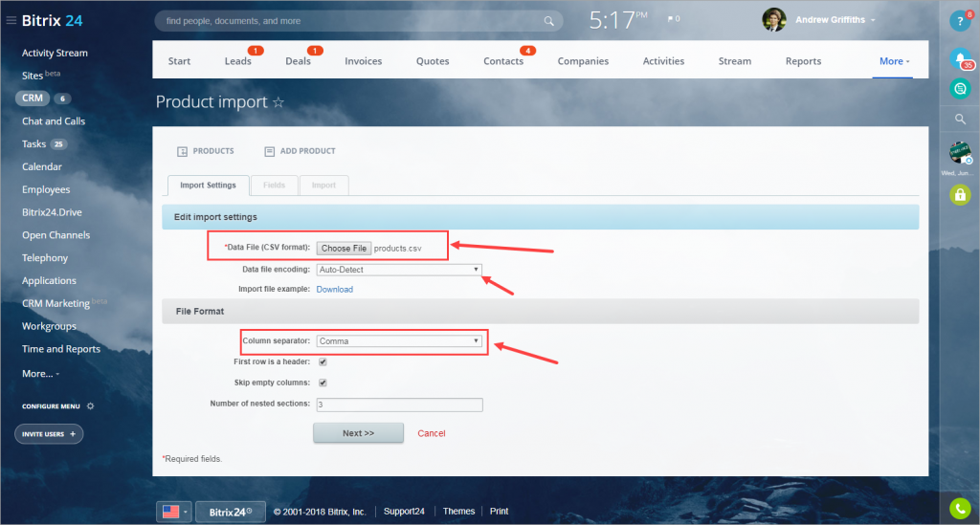Open the hamburger menu beside Bitrix 24 logo
The height and width of the screenshot is (525, 980).
click(11, 21)
